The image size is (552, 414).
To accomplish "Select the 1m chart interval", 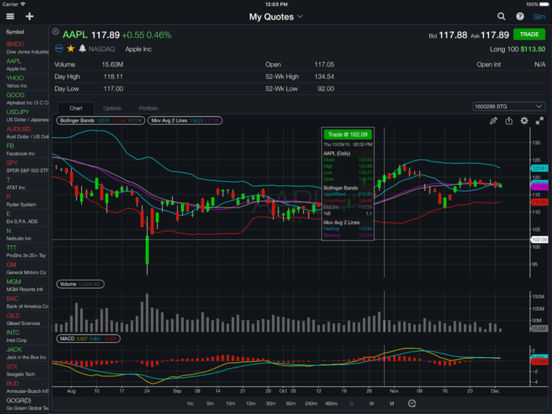I will point(190,403).
